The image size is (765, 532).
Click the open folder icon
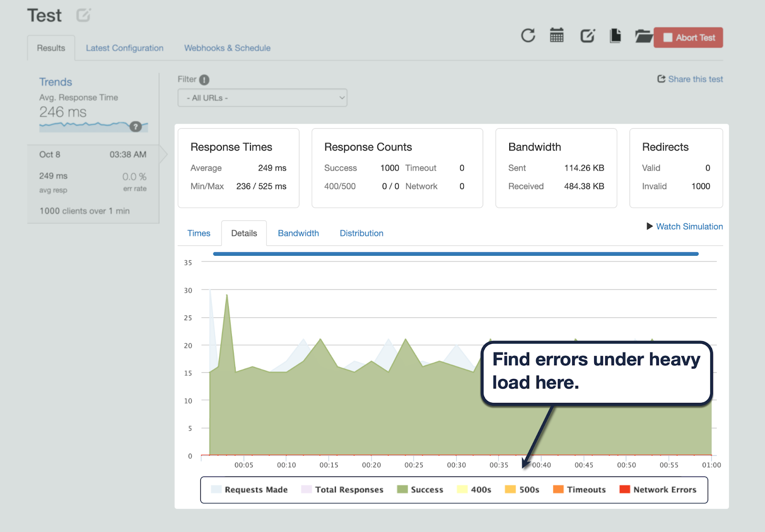644,36
